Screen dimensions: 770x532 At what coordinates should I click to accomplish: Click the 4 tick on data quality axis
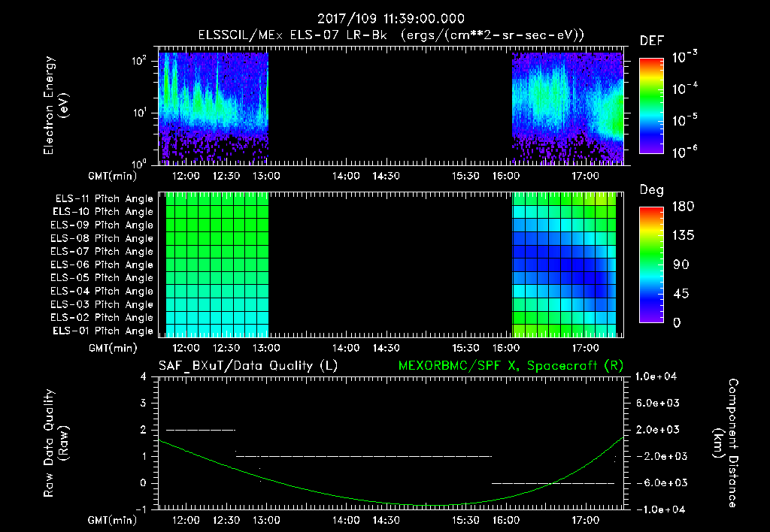[143, 377]
